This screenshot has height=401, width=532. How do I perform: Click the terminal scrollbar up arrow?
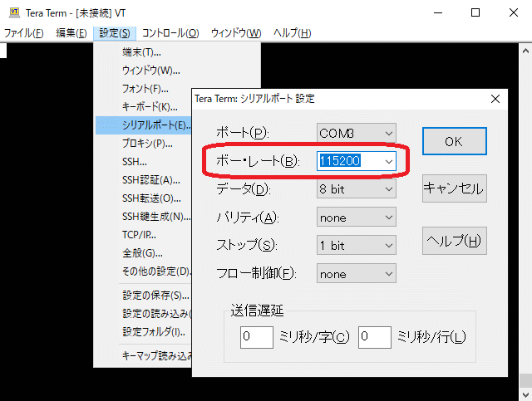[x=525, y=51]
